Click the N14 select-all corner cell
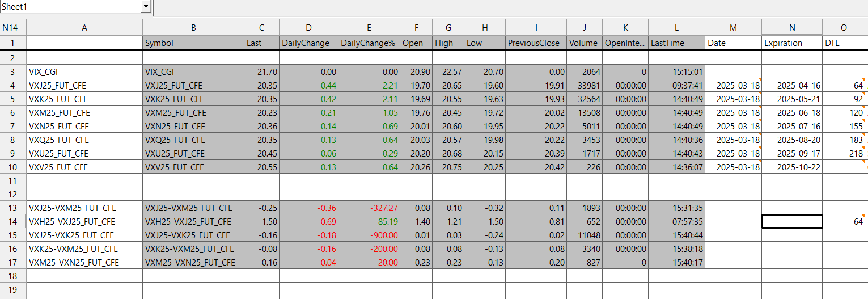Screen dimensions: 868x299 point(13,27)
